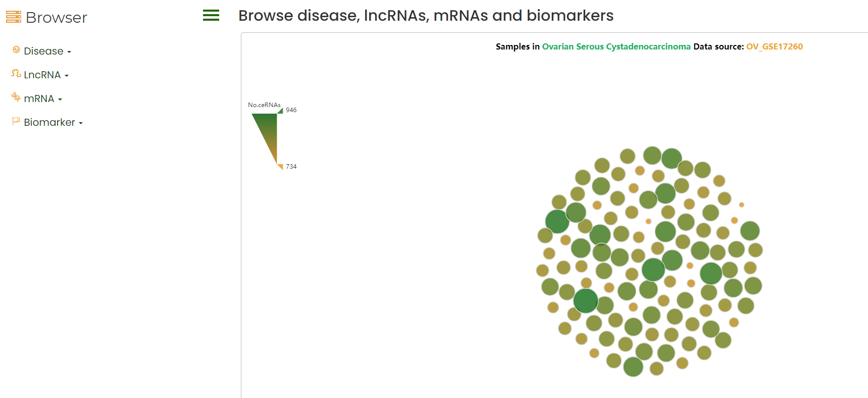Expand the Disease dropdown caret

(x=69, y=52)
